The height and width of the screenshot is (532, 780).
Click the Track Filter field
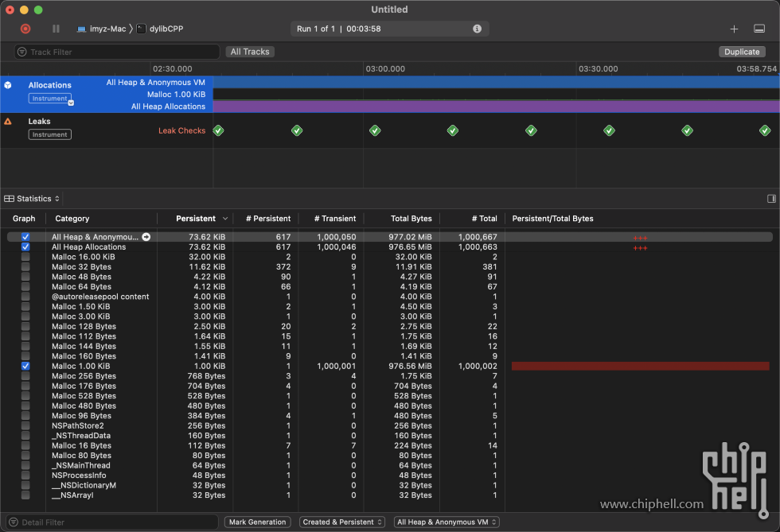(118, 52)
